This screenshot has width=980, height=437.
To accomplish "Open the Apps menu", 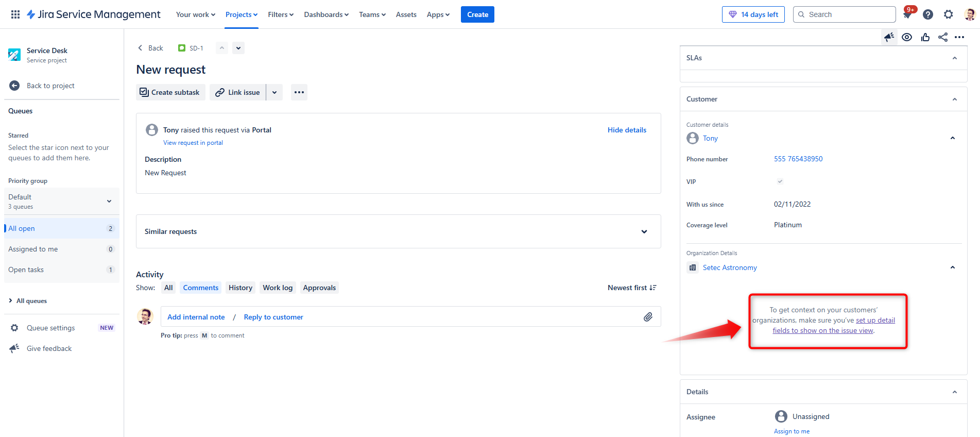I will pyautogui.click(x=438, y=14).
